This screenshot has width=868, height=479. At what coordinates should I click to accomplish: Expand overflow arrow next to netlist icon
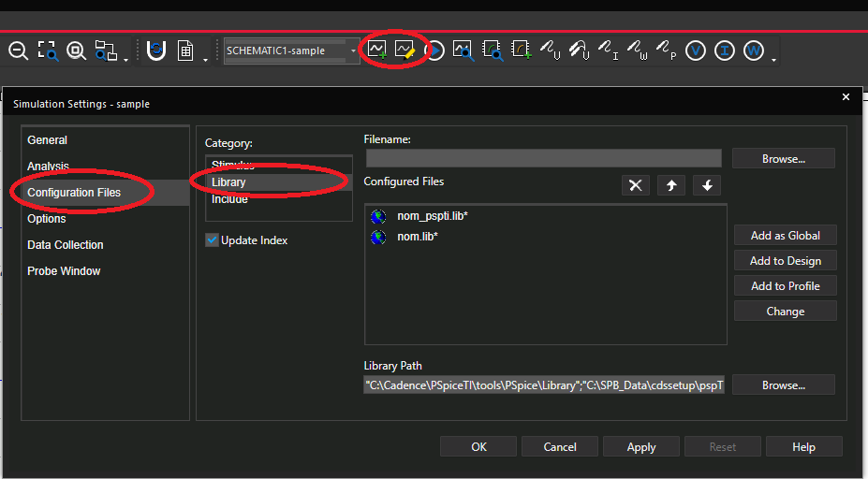(x=205, y=59)
